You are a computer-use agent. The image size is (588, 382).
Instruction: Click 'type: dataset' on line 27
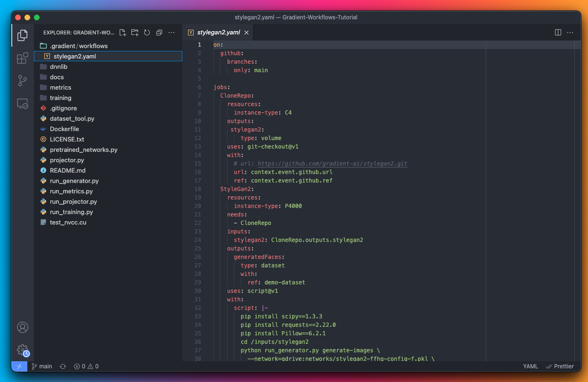tap(263, 266)
